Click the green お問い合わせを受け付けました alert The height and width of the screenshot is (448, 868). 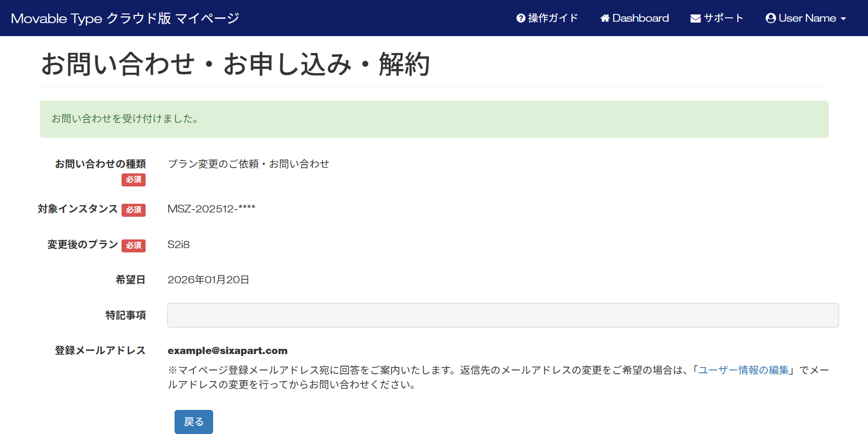tap(434, 119)
